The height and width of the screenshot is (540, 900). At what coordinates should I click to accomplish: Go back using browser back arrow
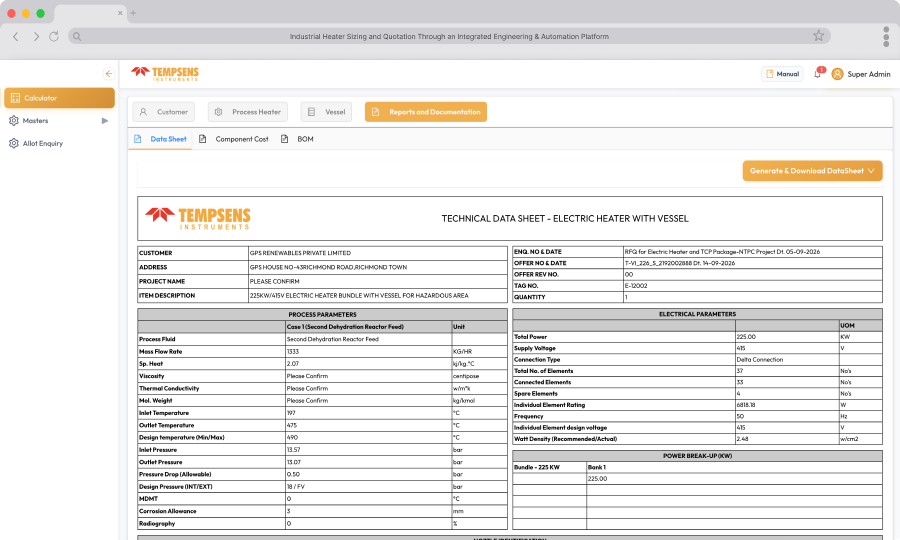pyautogui.click(x=16, y=36)
